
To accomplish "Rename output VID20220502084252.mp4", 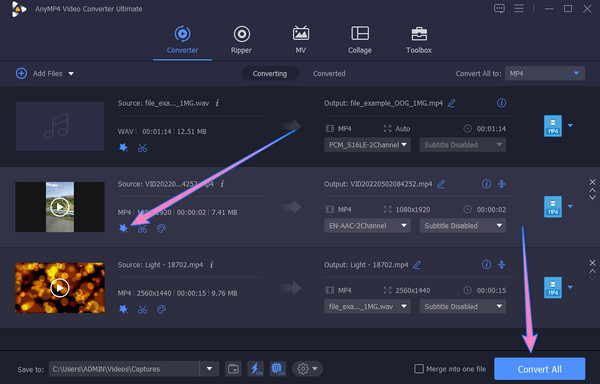I will tap(441, 184).
